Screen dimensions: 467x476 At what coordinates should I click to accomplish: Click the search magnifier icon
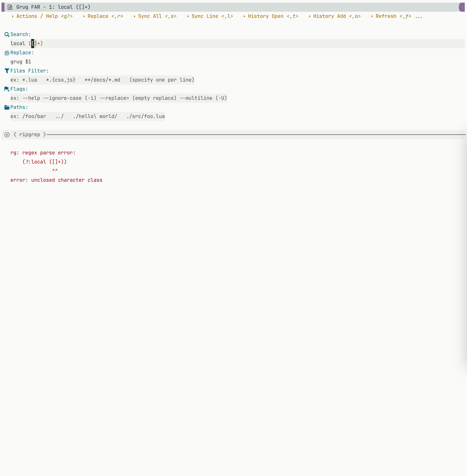click(7, 34)
